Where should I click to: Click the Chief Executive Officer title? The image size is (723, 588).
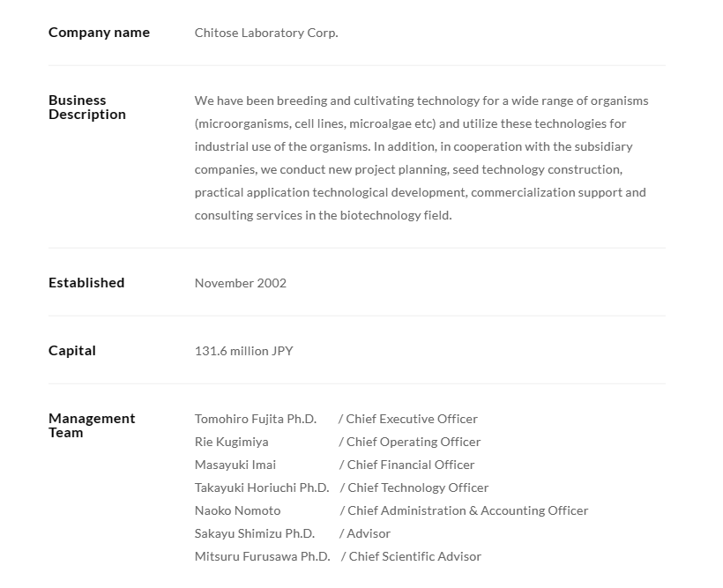(x=412, y=419)
